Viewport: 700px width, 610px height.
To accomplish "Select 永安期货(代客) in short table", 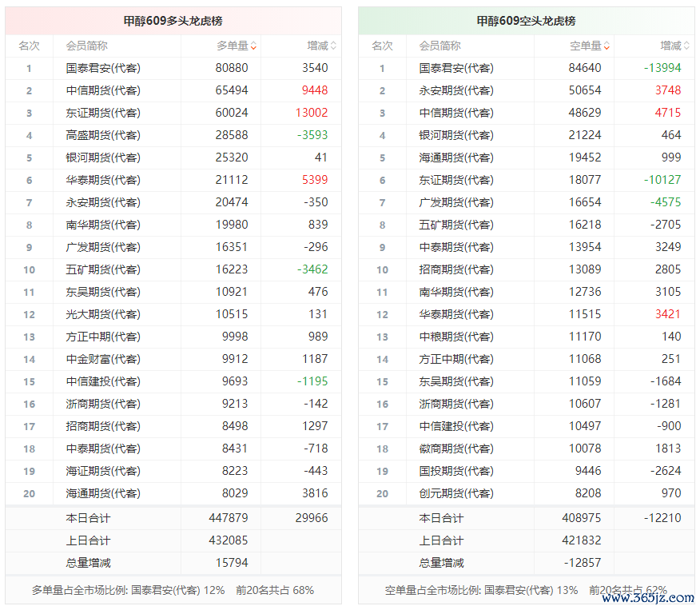I will [456, 90].
